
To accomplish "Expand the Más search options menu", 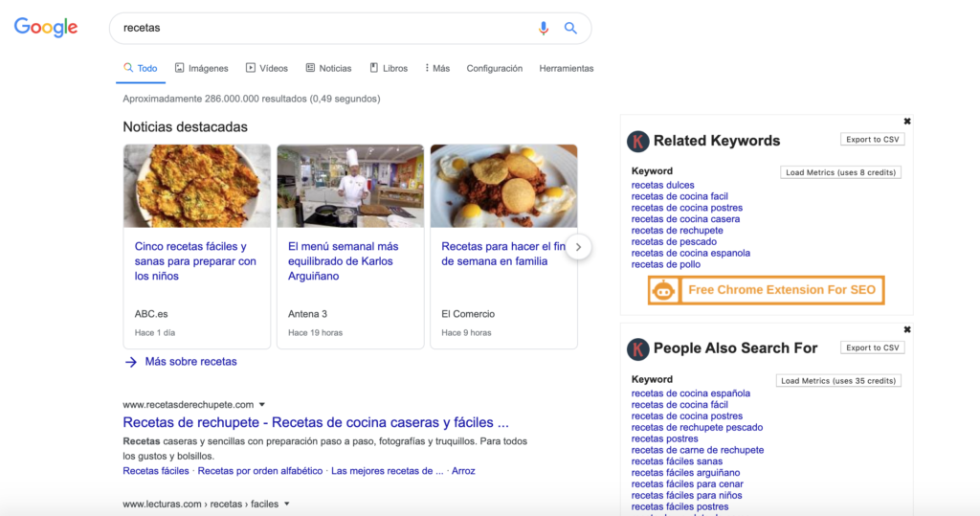I will click(x=436, y=68).
